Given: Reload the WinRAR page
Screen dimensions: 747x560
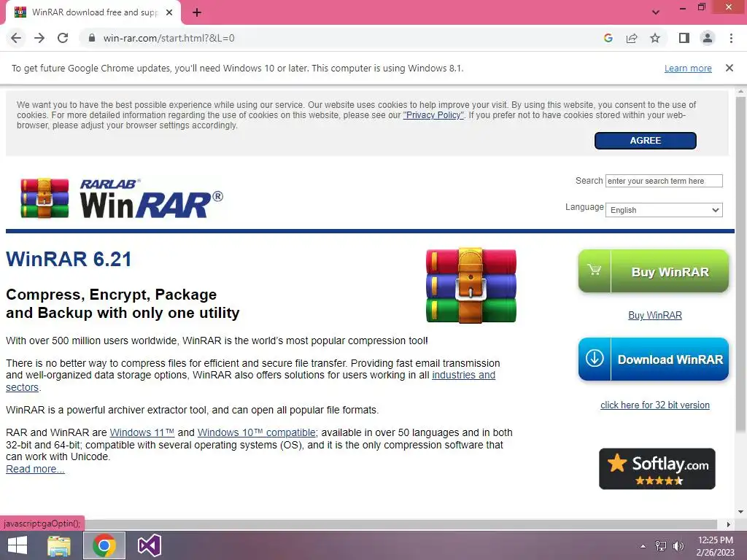Looking at the screenshot, I should coord(63,38).
